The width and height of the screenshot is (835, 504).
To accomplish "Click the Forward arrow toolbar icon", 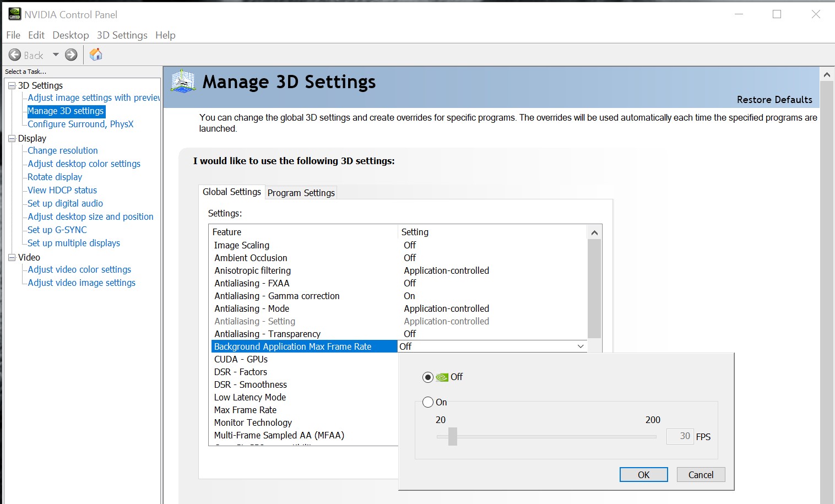I will (x=71, y=55).
